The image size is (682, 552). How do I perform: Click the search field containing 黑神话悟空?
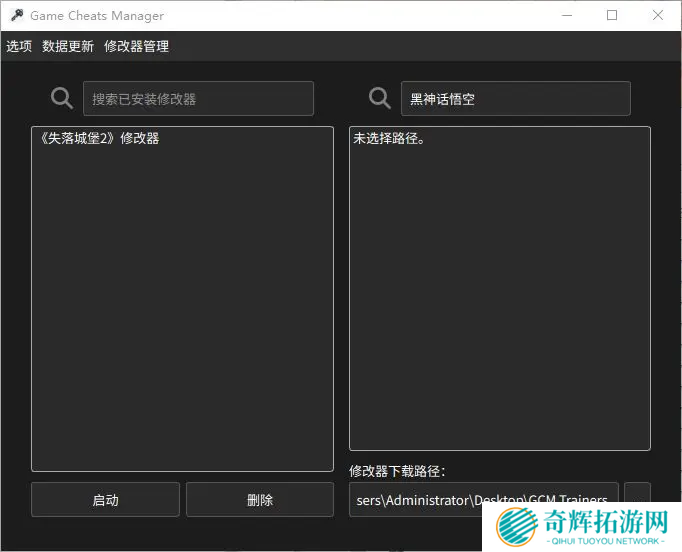(x=515, y=99)
